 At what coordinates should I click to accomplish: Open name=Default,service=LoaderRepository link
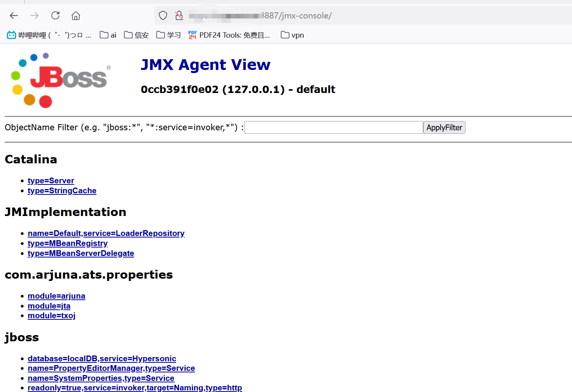[x=106, y=233]
